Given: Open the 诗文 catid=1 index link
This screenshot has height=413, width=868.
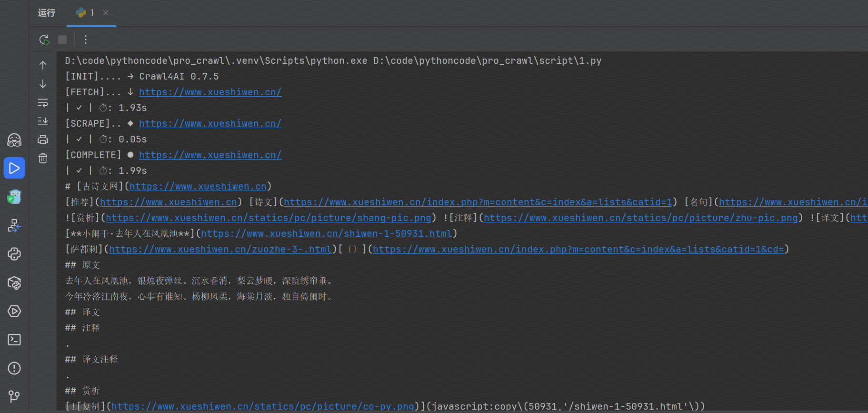Looking at the screenshot, I should (478, 202).
